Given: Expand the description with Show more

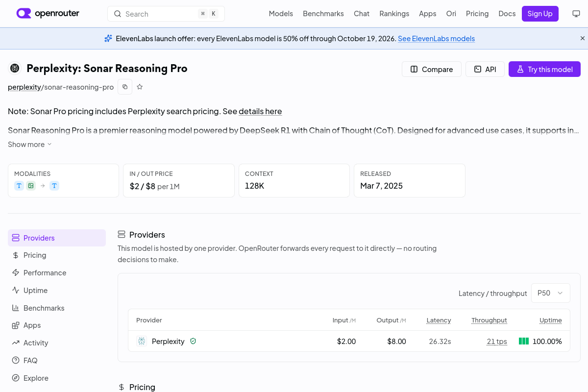Looking at the screenshot, I should [30, 145].
